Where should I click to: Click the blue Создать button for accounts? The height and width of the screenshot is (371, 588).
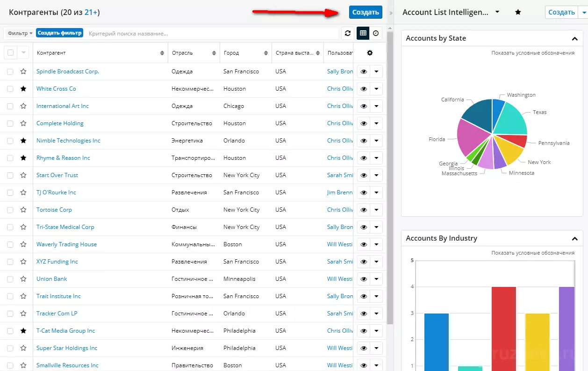point(366,12)
